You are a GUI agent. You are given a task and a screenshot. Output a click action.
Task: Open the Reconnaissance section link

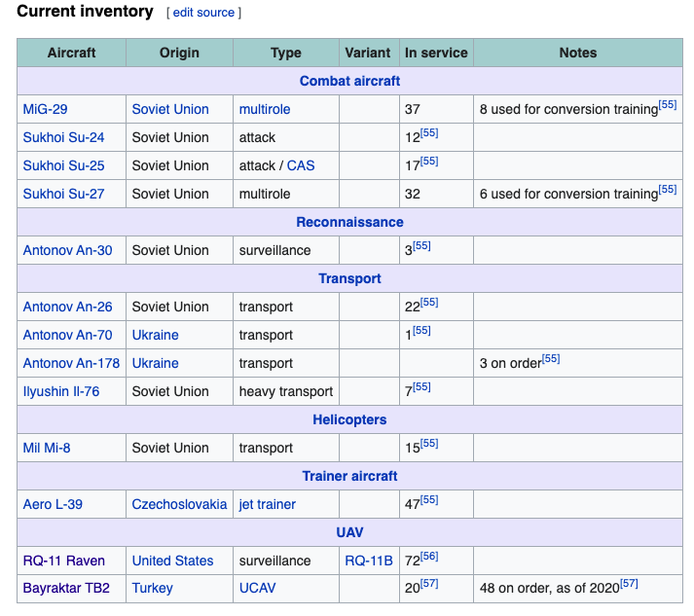[x=349, y=222]
